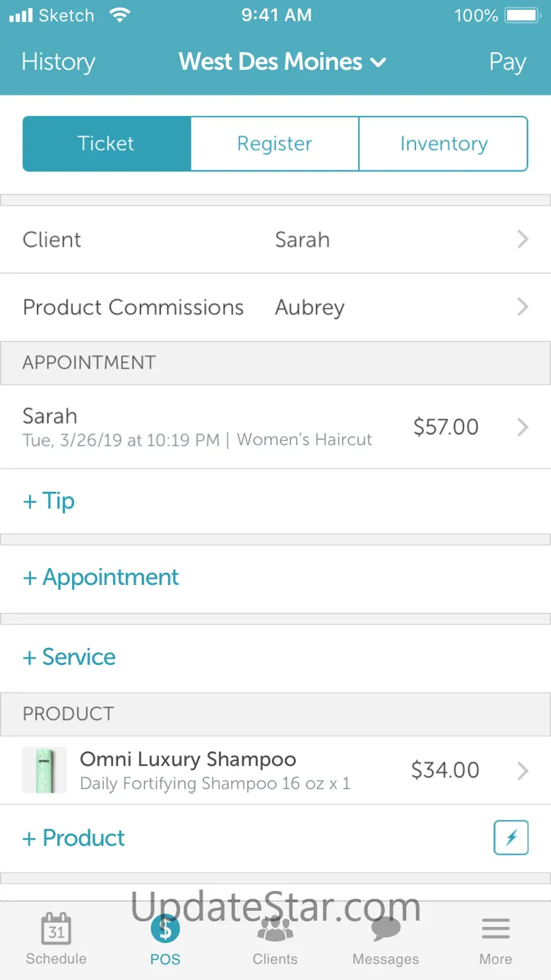The height and width of the screenshot is (980, 551).
Task: Open the History link
Action: pyautogui.click(x=58, y=62)
